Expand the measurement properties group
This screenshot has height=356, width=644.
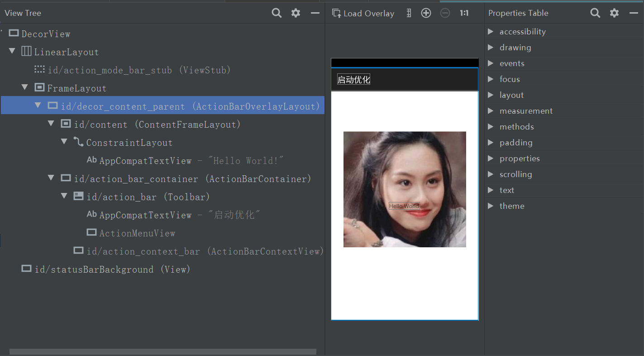pos(491,111)
